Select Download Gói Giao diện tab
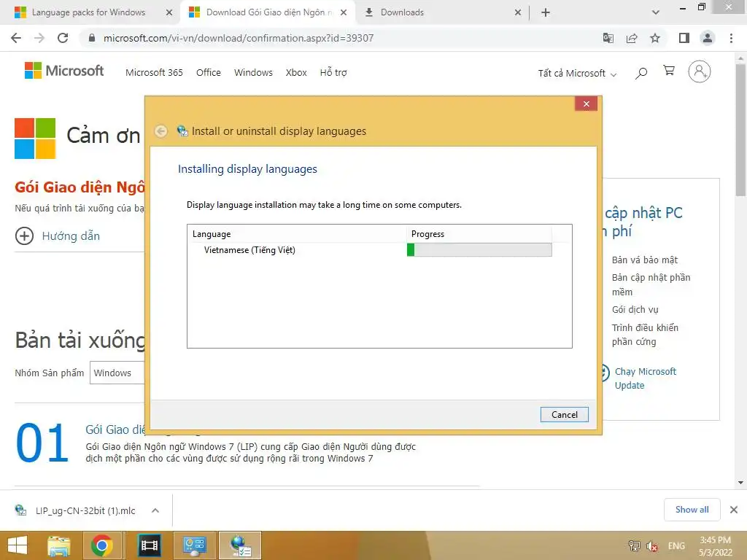The width and height of the screenshot is (747, 560). click(x=268, y=12)
